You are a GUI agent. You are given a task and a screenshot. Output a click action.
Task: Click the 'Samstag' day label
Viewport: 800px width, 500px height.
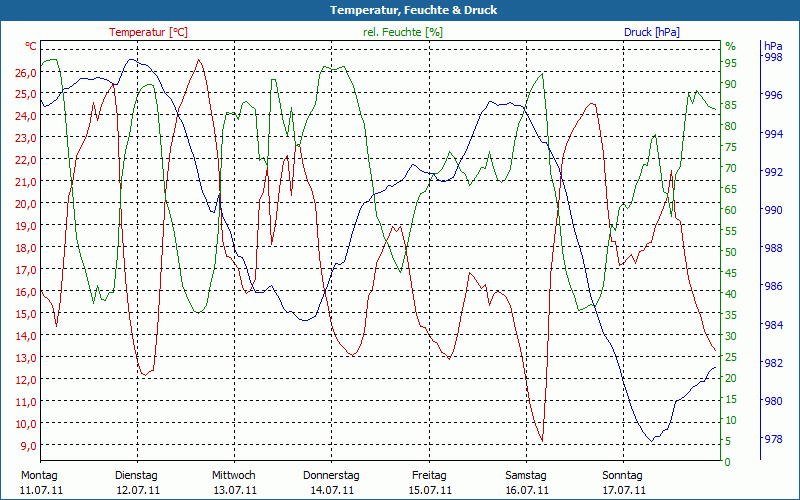point(526,475)
